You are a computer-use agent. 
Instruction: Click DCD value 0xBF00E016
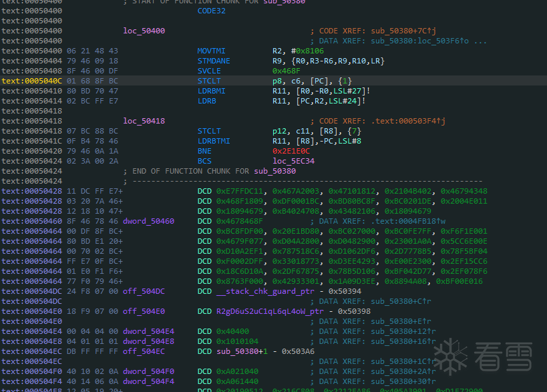460,281
